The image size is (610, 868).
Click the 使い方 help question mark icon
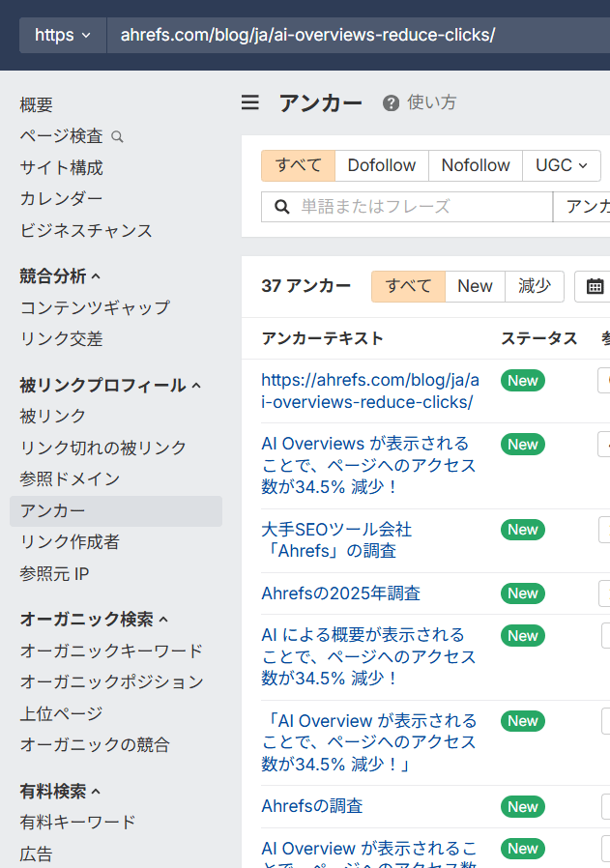(391, 103)
